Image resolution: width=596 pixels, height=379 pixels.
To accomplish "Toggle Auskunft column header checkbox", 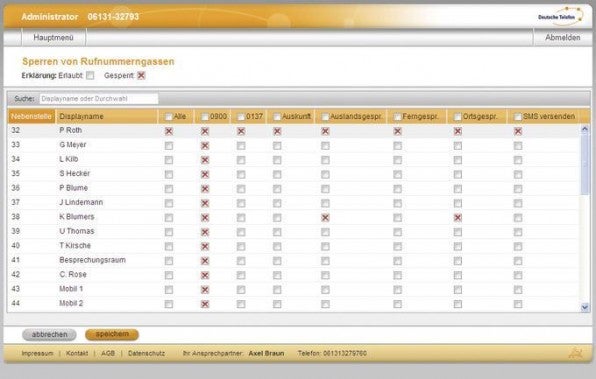I will coord(277,117).
